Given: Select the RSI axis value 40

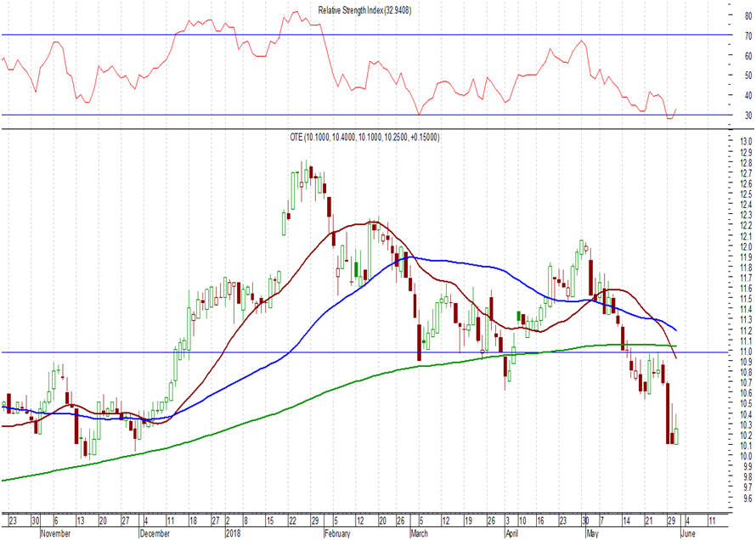Looking at the screenshot, I should click(x=748, y=95).
